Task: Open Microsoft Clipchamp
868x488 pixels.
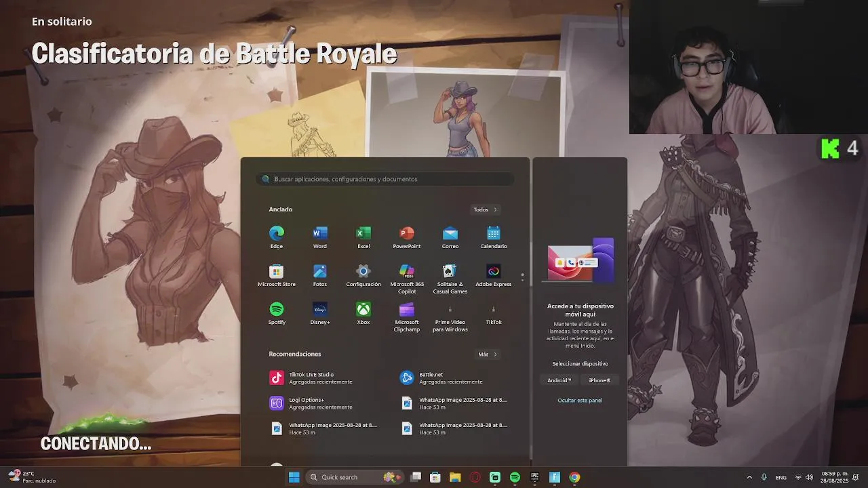Action: (x=407, y=317)
